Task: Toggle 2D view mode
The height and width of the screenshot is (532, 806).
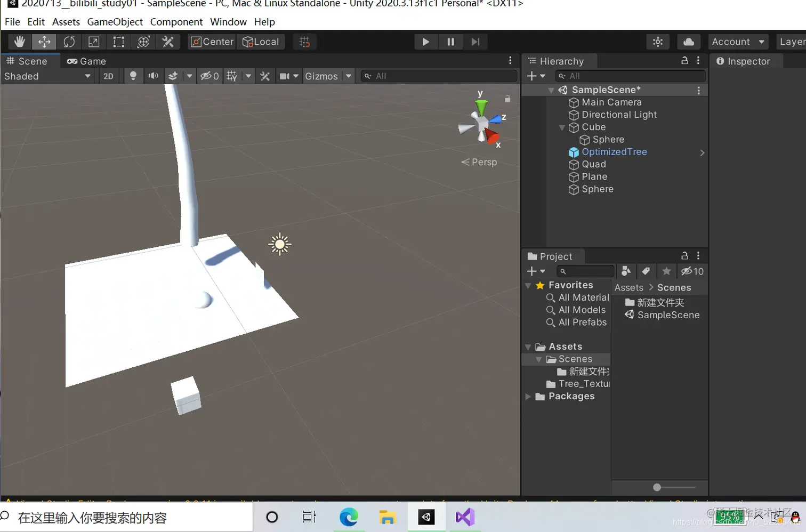Action: pos(108,76)
